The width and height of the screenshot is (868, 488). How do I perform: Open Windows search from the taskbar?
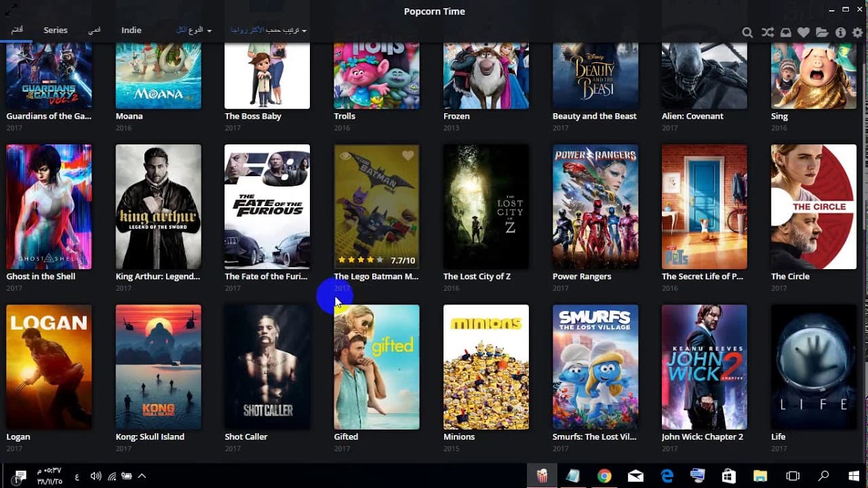point(823,476)
